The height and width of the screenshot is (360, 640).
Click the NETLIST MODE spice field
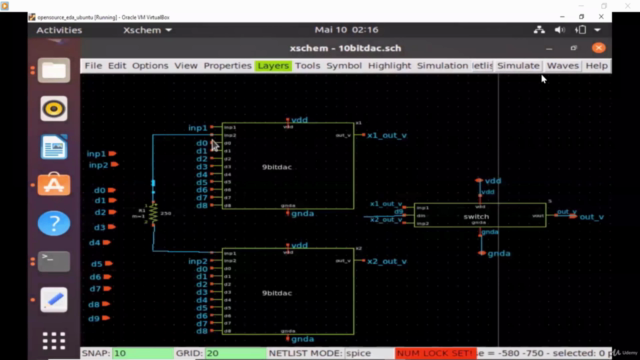coord(369,353)
